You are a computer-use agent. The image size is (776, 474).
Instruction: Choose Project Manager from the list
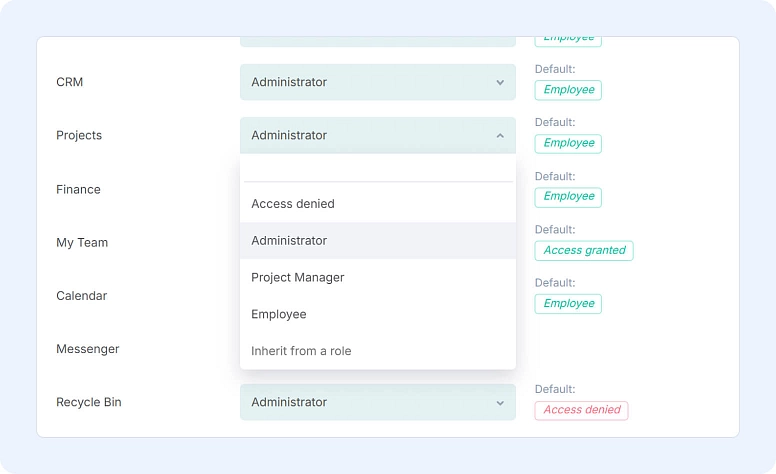pyautogui.click(x=298, y=278)
